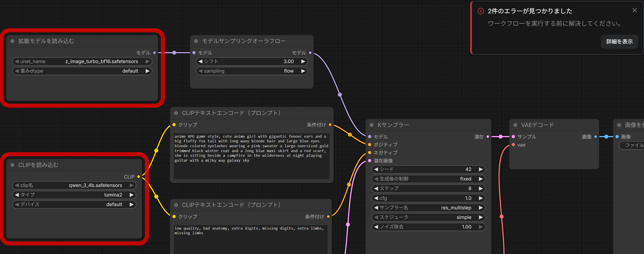Open the 重みdtype dropdown
Screen dimensions: 644x254
click(82, 71)
